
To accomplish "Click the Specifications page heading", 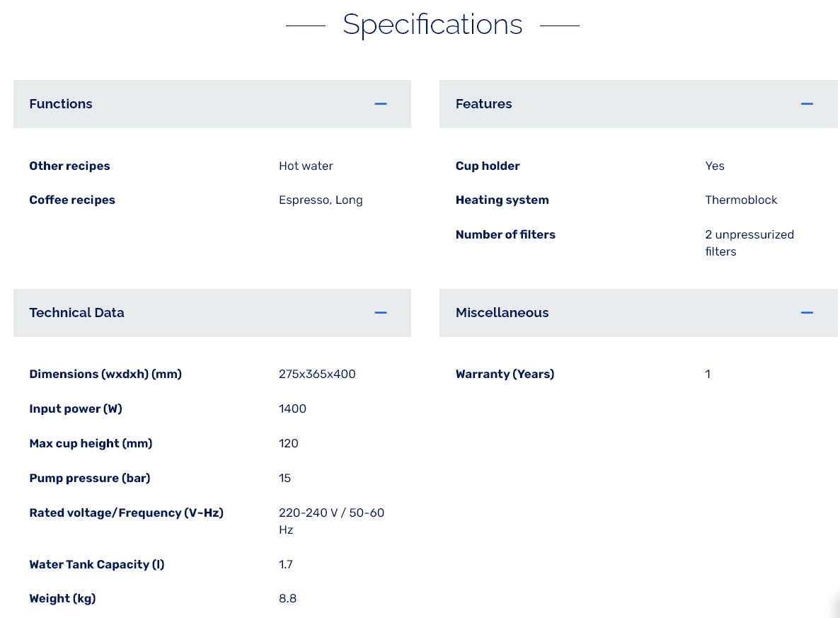I will pyautogui.click(x=432, y=25).
